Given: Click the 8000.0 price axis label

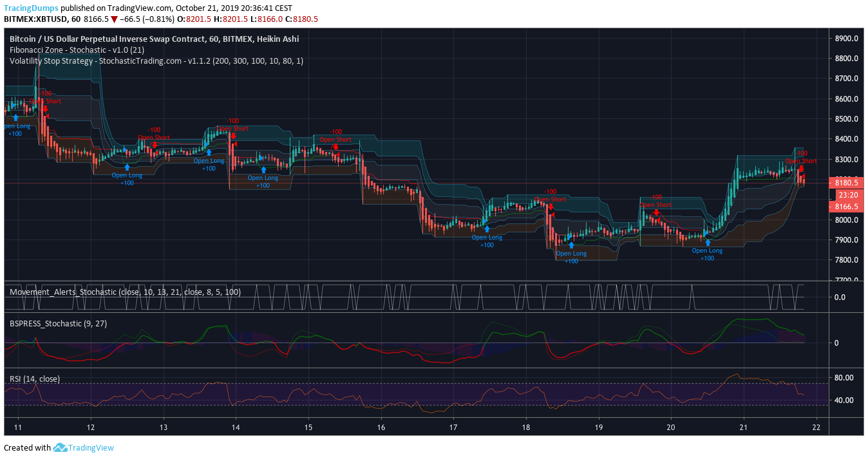Looking at the screenshot, I should pyautogui.click(x=847, y=220).
